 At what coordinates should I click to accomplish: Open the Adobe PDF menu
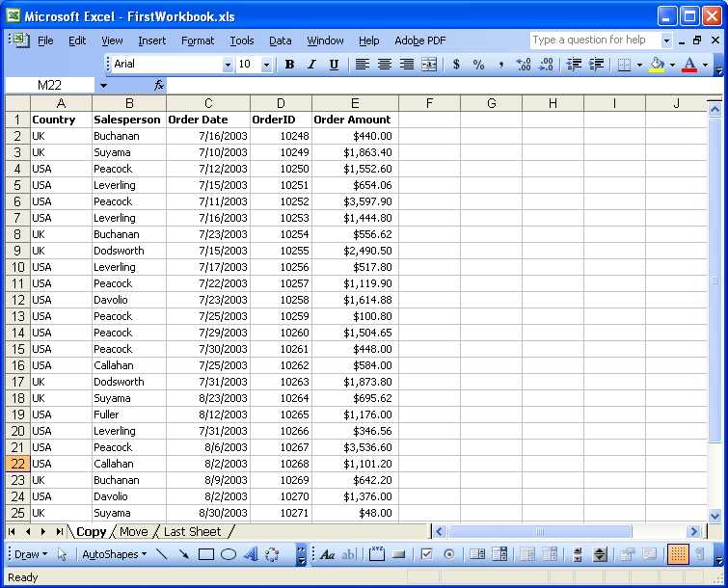pyautogui.click(x=420, y=40)
